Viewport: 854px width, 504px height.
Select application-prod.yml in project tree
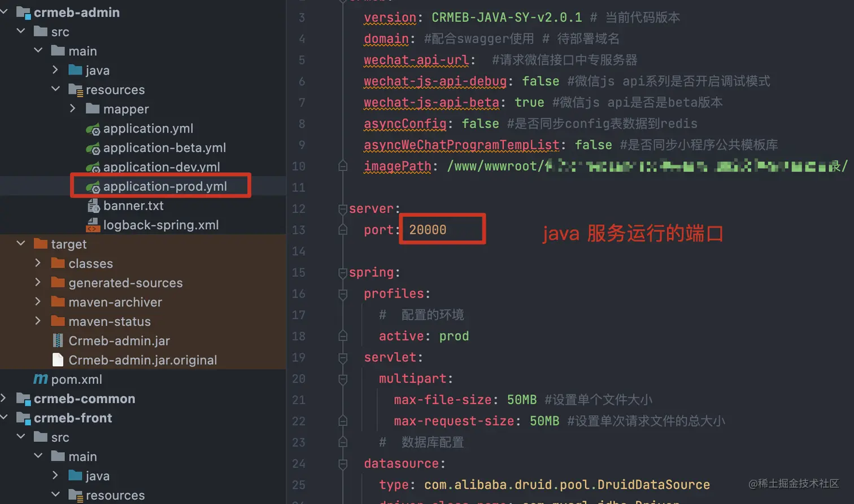pos(165,186)
